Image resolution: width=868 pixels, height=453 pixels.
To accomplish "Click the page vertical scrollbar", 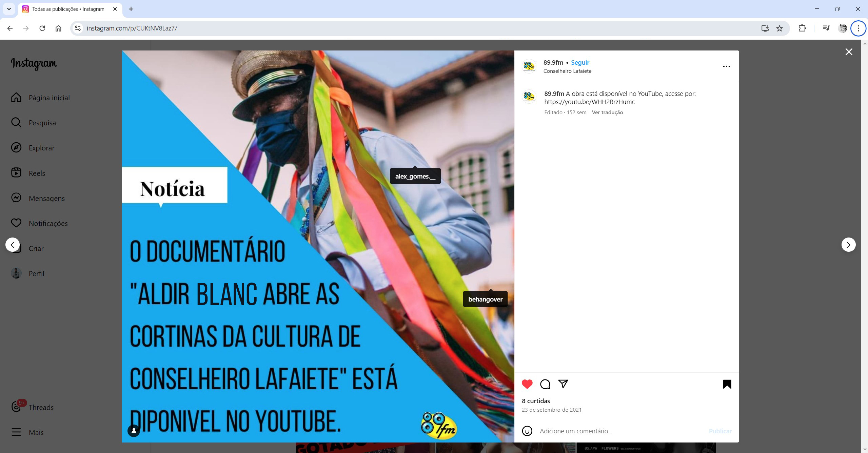I will tap(864, 246).
